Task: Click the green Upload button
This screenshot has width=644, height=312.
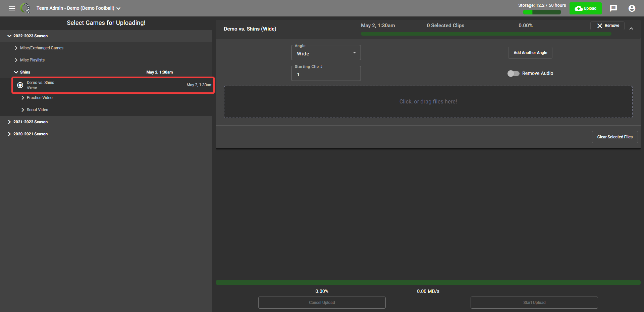Action: coord(586,8)
